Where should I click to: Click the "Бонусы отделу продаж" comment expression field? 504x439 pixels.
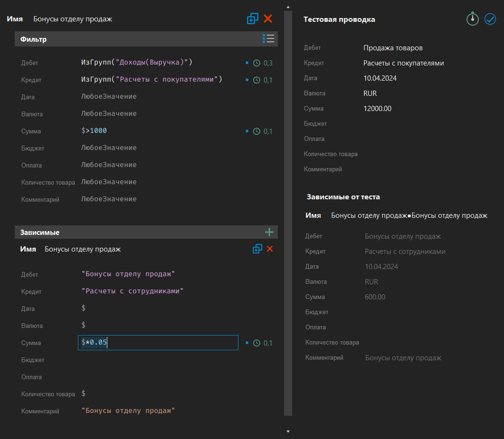[128, 410]
